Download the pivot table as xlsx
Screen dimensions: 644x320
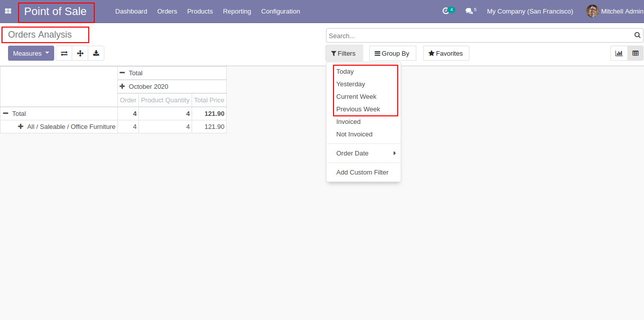(x=96, y=53)
